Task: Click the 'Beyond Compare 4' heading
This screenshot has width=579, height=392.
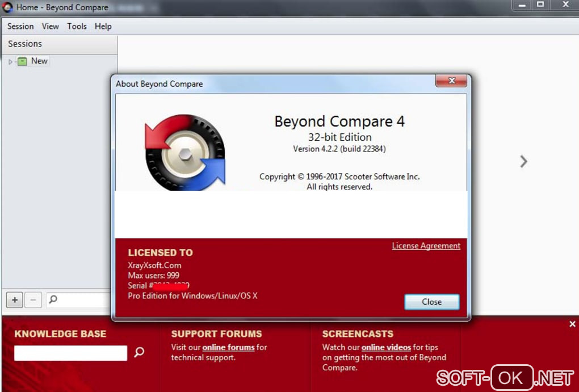Action: [339, 121]
